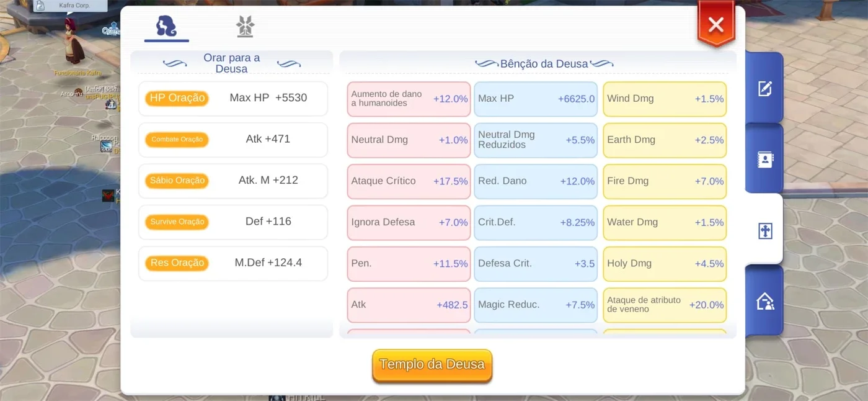Screen dimensions: 868x401
Task: Select the Wind Dmg blessing card
Action: (665, 99)
